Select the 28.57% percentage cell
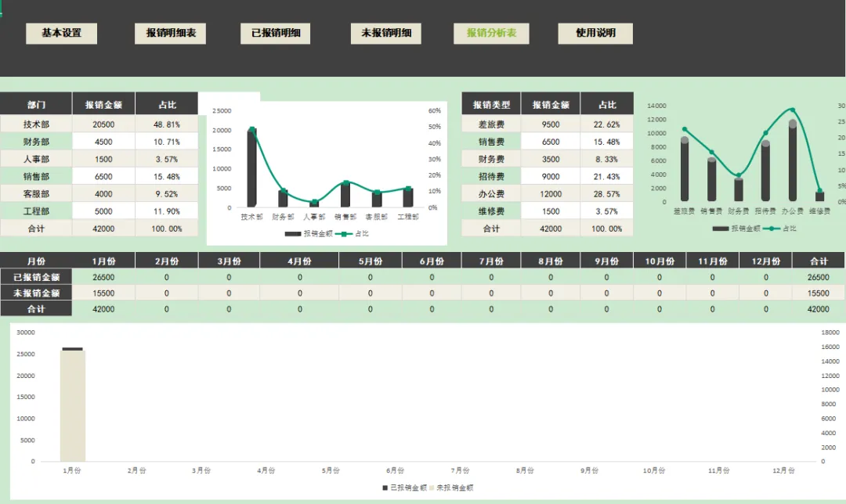Screen dimensions: 846x504 (x=607, y=193)
